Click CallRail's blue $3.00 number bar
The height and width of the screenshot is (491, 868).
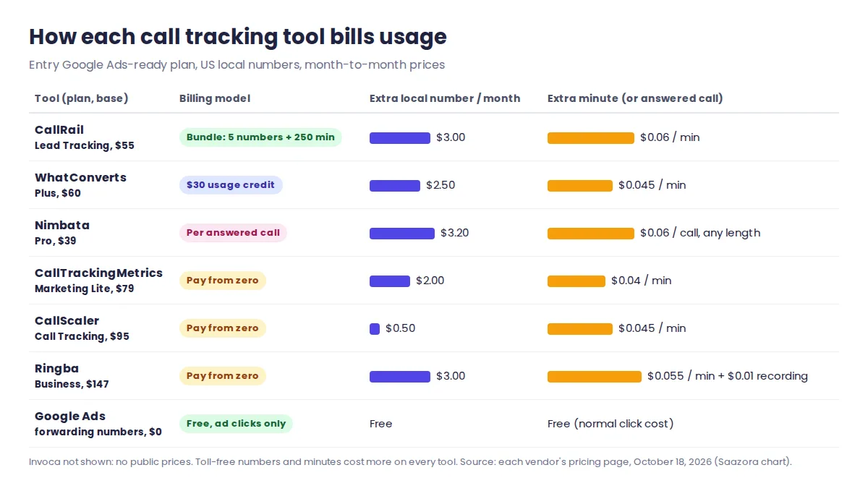coord(400,137)
